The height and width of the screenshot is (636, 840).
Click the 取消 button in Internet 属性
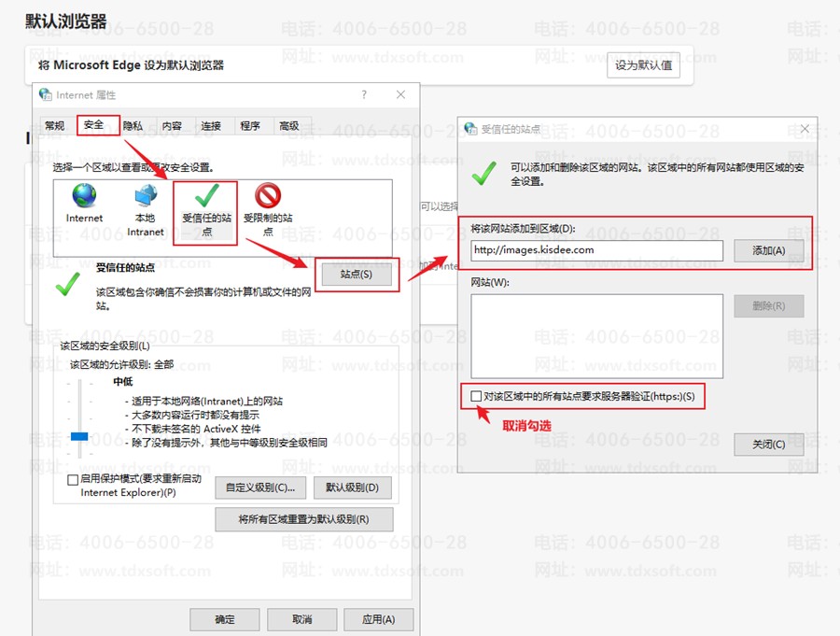tap(302, 619)
